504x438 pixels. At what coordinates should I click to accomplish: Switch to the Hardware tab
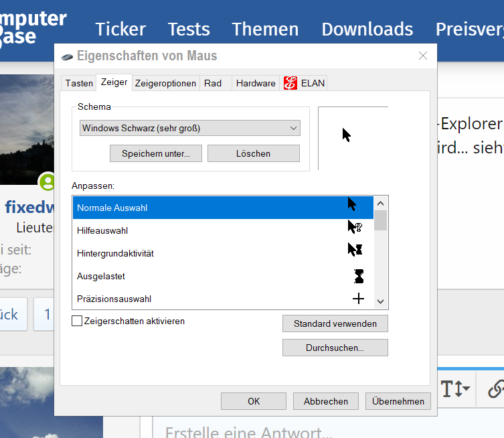click(x=256, y=83)
